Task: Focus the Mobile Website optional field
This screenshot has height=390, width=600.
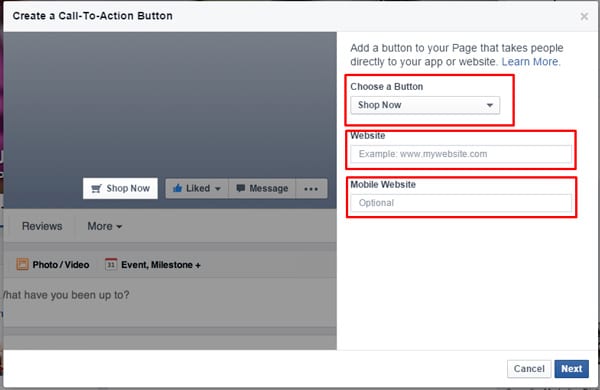Action: [x=461, y=203]
